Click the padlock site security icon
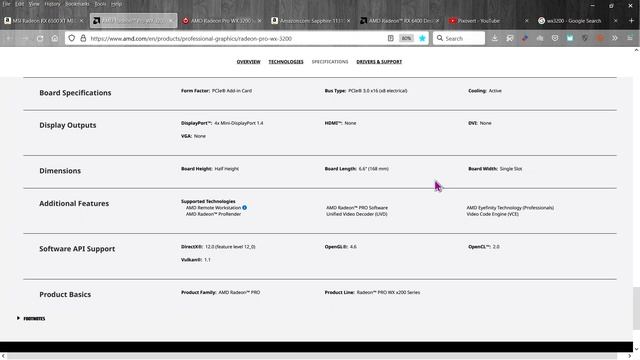Viewport: 640px width, 360px height. point(83,38)
